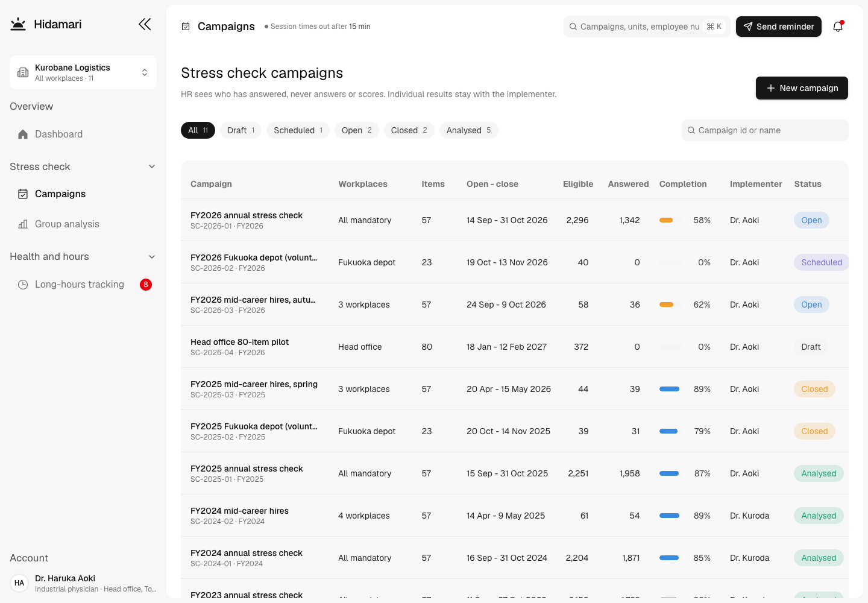Viewport: 868px width, 603px height.
Task: Click the Scheduled status badge for Fukuoka depot
Action: click(x=822, y=262)
